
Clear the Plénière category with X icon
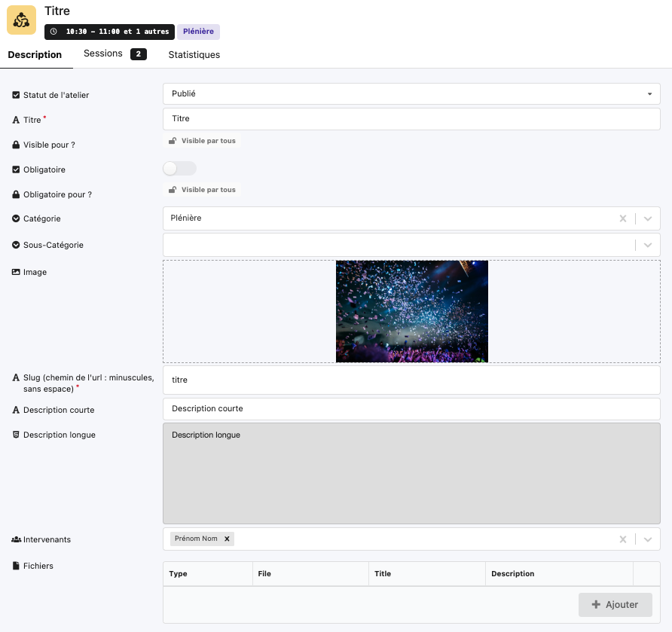click(x=622, y=218)
